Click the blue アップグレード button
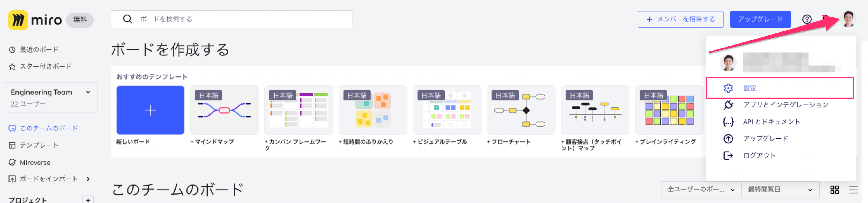Image resolution: width=868 pixels, height=203 pixels. 760,19
